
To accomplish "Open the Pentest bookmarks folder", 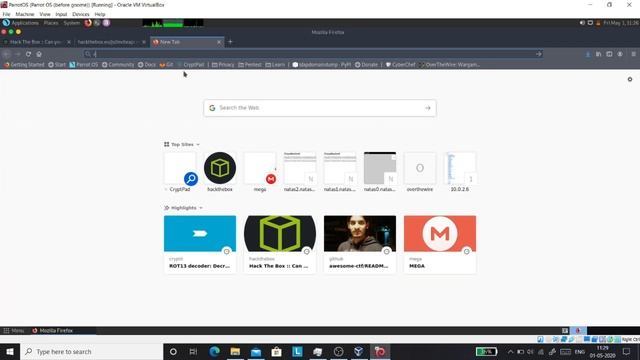I will (x=250, y=64).
